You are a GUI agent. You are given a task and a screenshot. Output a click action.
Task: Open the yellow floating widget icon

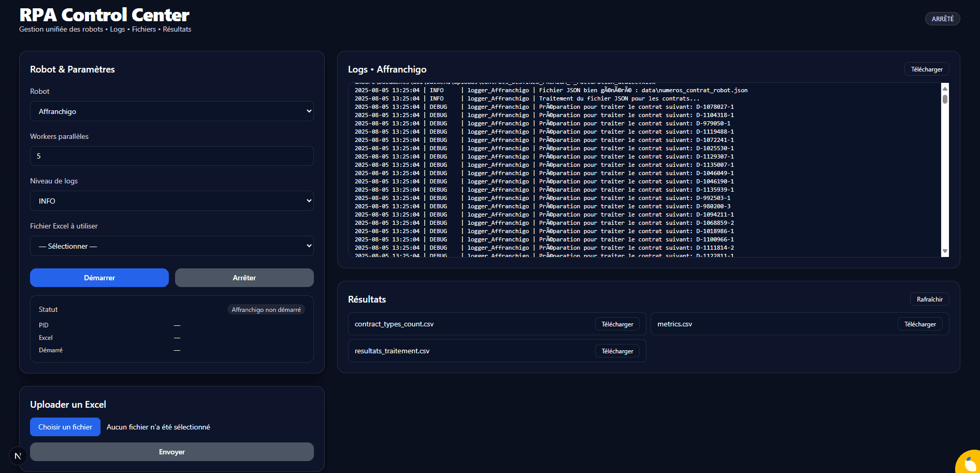[969, 462]
